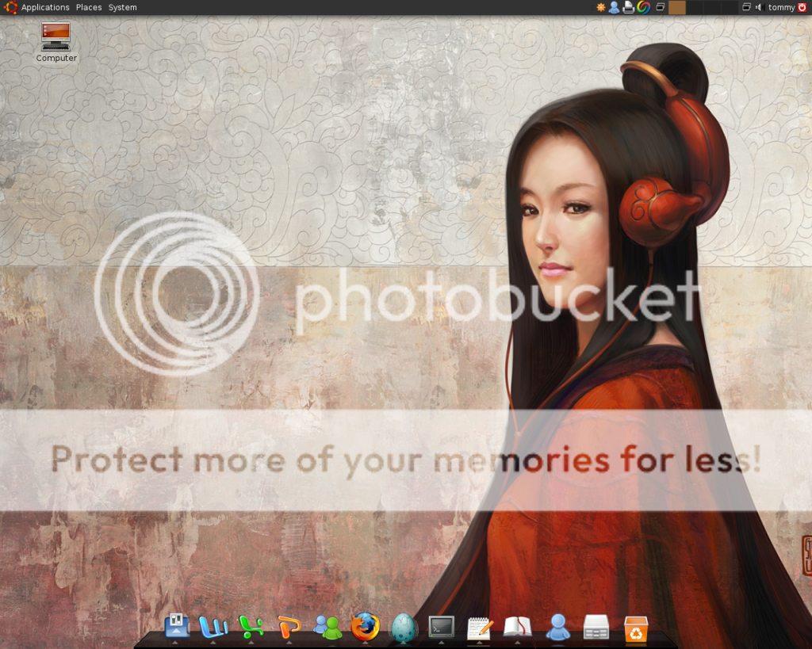Click the Google Desktop swirl tray icon
This screenshot has height=649, width=812.
[643, 7]
